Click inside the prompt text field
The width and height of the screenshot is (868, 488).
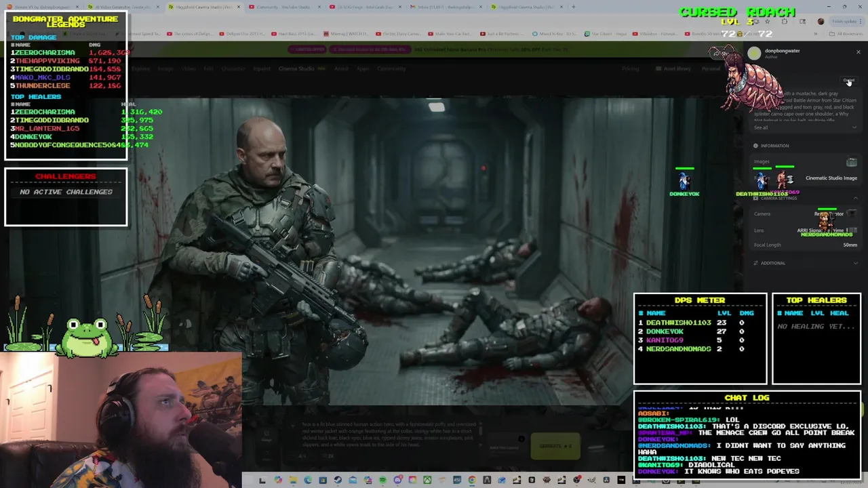(x=390, y=435)
